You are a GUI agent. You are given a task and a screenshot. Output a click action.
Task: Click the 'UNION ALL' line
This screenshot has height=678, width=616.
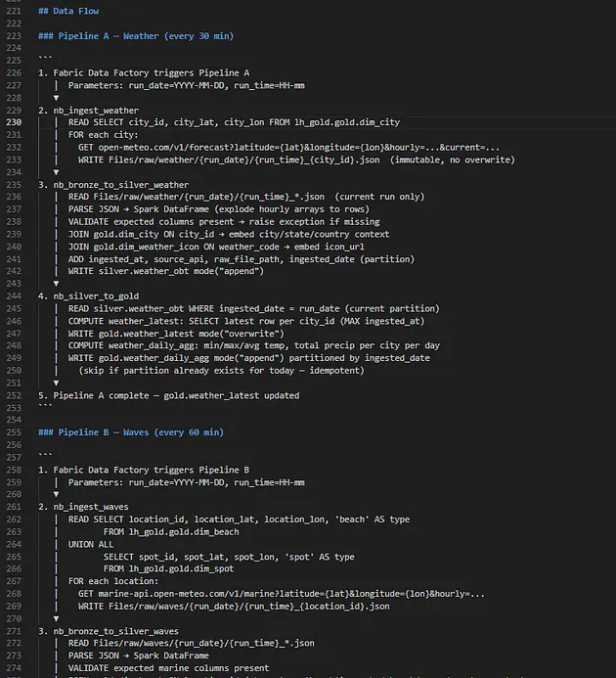[x=91, y=544]
